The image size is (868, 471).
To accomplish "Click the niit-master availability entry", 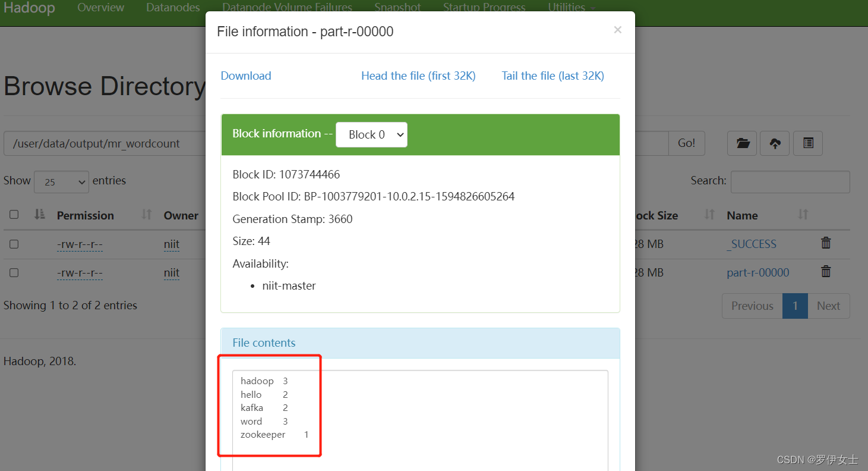I will click(289, 285).
